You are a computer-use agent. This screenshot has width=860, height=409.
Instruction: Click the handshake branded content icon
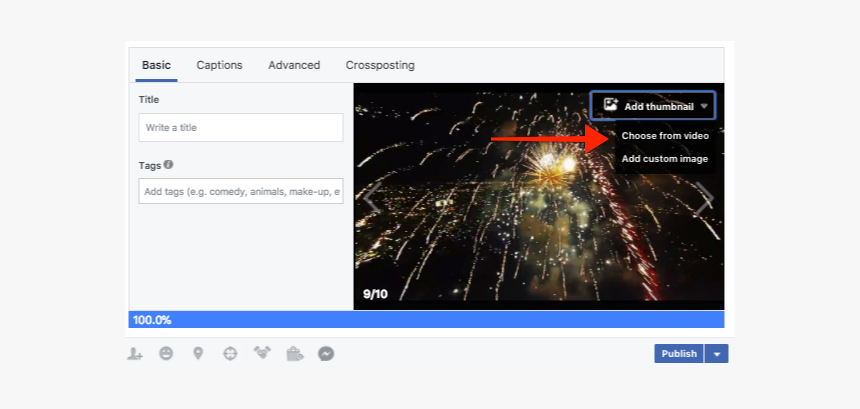click(x=262, y=354)
